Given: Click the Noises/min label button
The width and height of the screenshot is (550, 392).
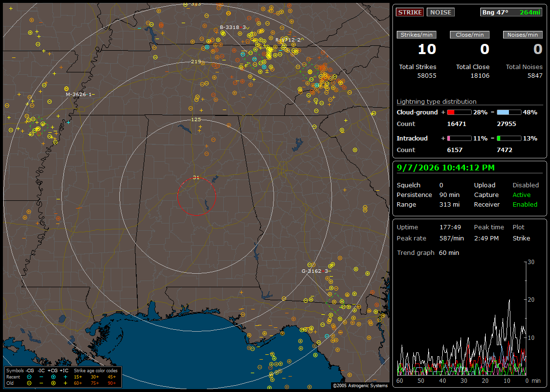Looking at the screenshot, I should (x=522, y=35).
